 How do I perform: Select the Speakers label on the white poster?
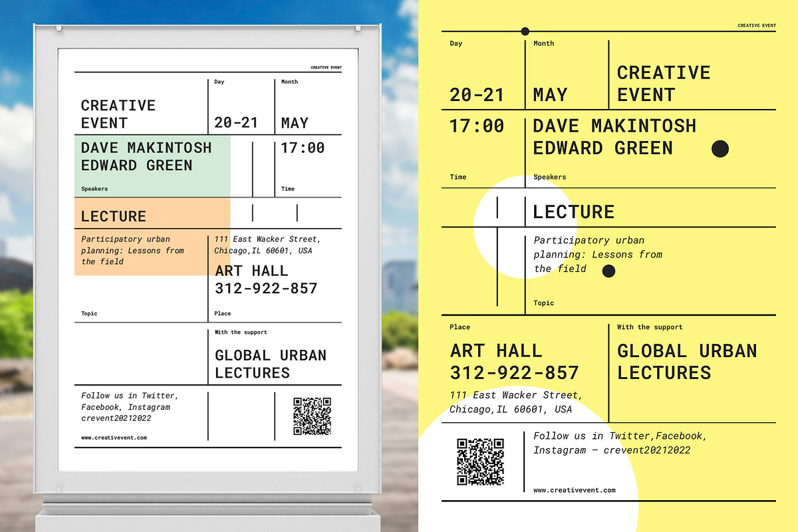pyautogui.click(x=94, y=189)
